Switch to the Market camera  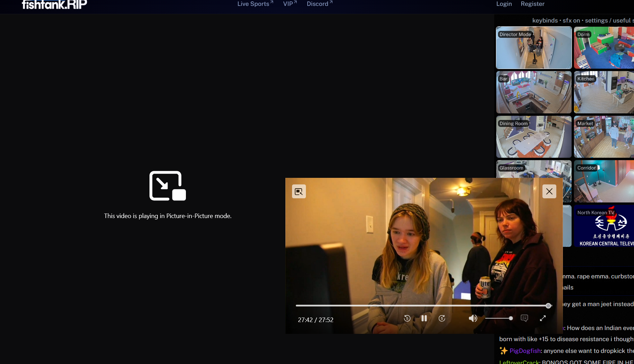pyautogui.click(x=604, y=137)
